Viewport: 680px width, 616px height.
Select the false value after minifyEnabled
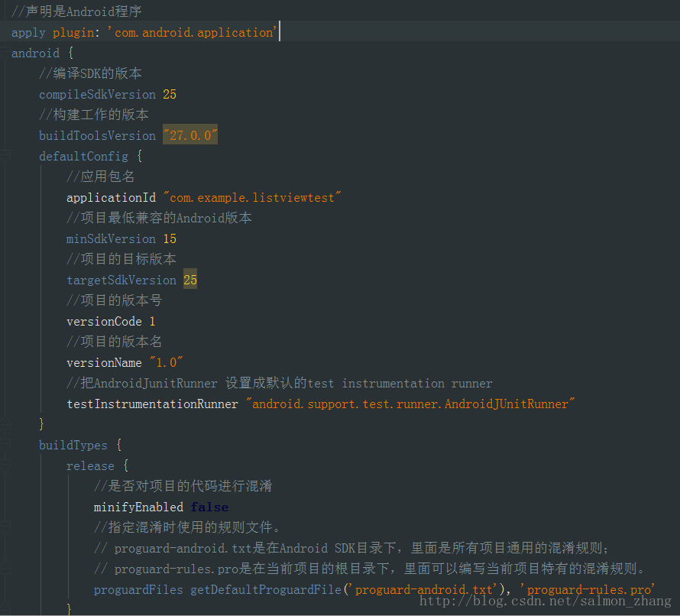pos(209,507)
